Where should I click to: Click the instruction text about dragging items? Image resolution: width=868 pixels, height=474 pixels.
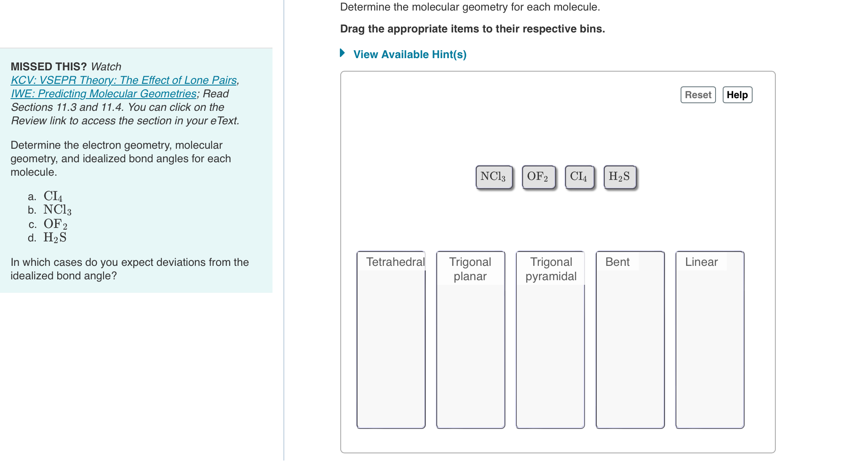[x=472, y=29]
